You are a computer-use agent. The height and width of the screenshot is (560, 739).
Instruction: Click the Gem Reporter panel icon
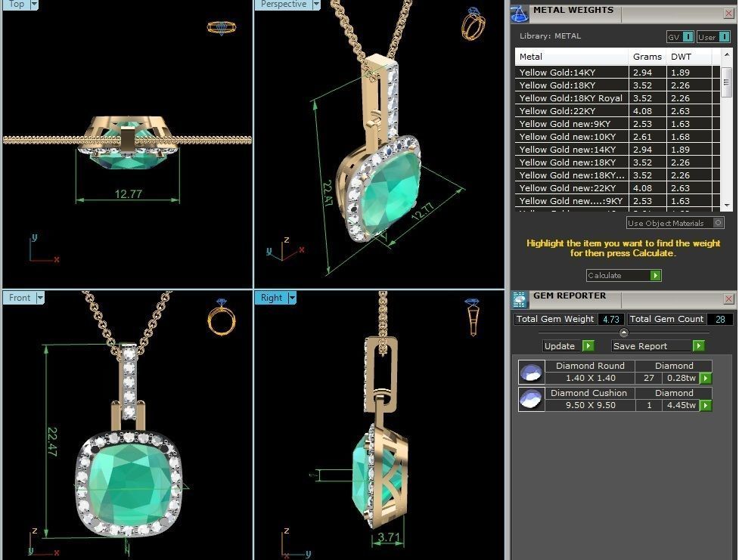click(520, 299)
